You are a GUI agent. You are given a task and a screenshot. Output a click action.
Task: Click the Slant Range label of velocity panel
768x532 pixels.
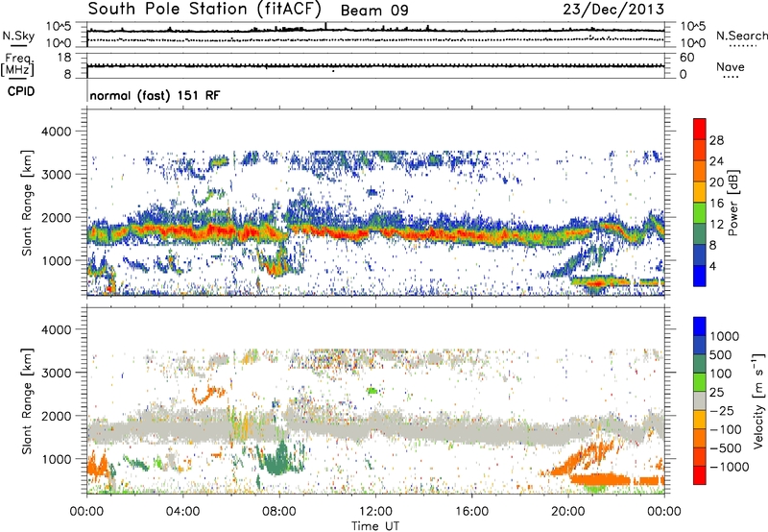point(27,401)
